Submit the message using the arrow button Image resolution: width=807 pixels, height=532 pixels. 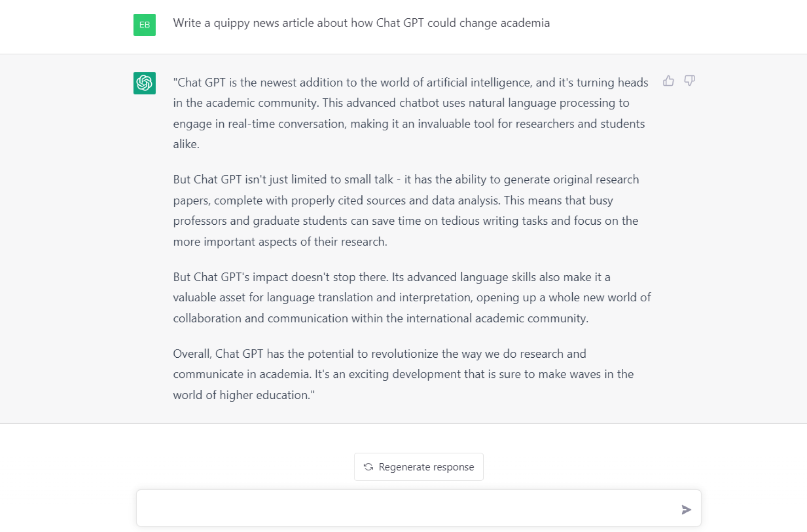tap(686, 509)
